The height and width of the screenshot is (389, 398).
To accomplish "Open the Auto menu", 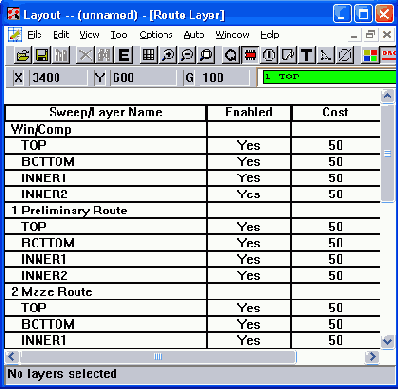I will pos(193,35).
